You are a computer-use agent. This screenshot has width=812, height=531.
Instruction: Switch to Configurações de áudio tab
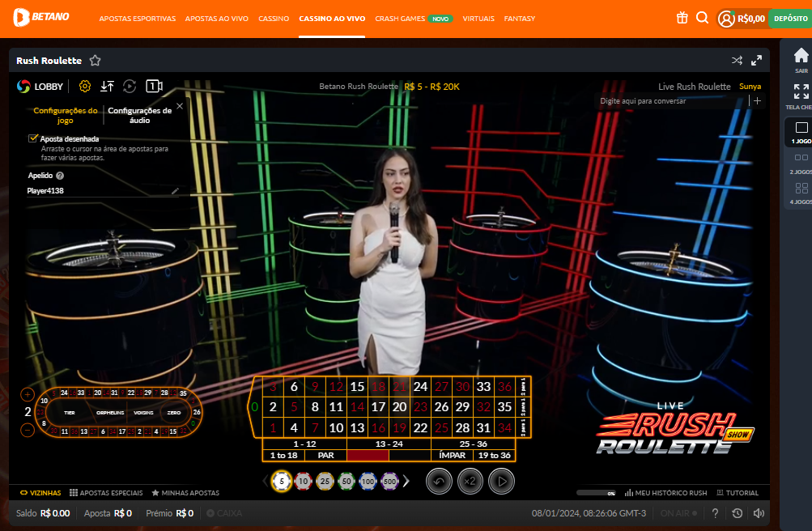pyautogui.click(x=139, y=115)
